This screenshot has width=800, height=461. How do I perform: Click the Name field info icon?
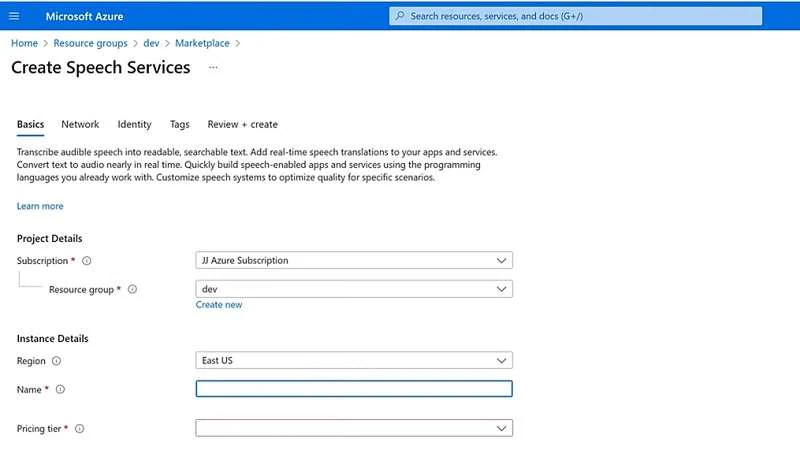coord(60,389)
